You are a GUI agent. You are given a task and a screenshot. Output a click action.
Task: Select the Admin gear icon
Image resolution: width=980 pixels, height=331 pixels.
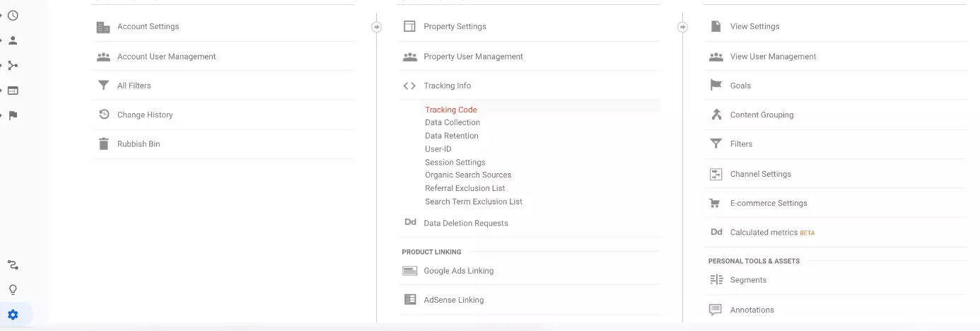click(13, 315)
